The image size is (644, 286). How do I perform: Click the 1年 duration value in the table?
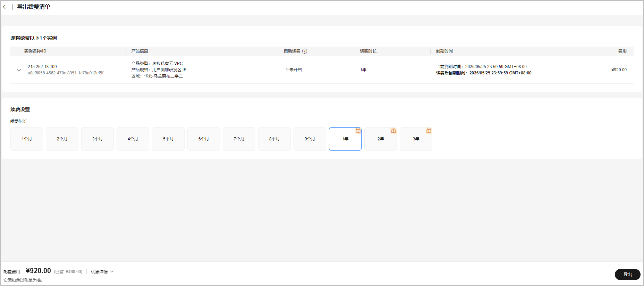(x=363, y=70)
